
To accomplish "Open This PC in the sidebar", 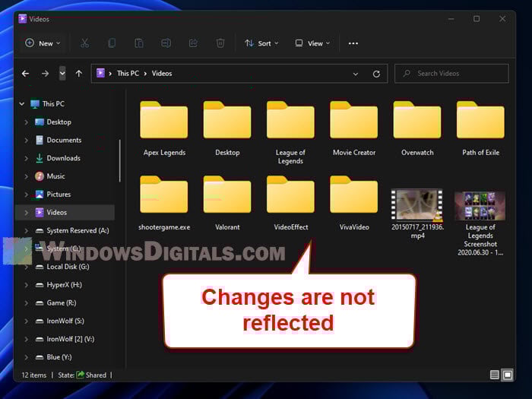I will [47, 104].
